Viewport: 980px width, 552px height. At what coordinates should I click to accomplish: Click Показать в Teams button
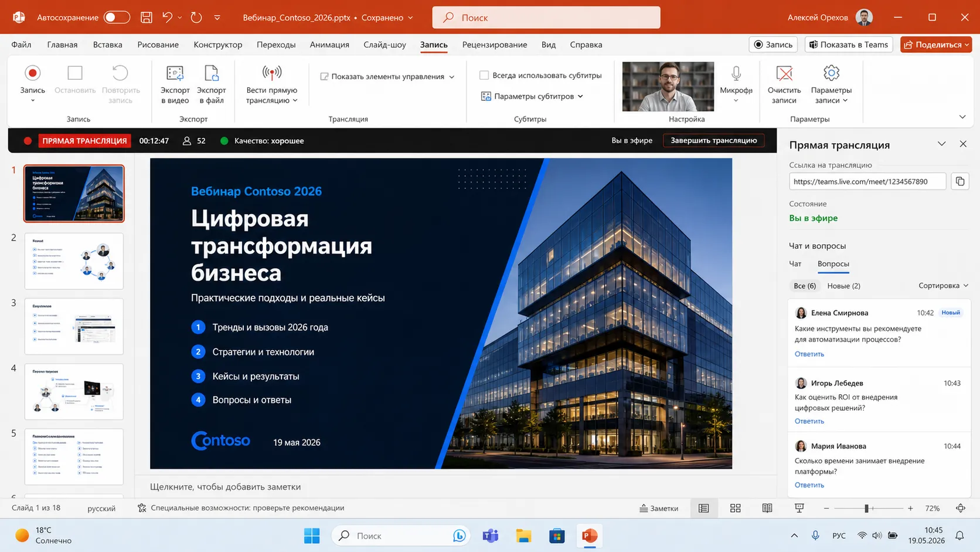849,45
